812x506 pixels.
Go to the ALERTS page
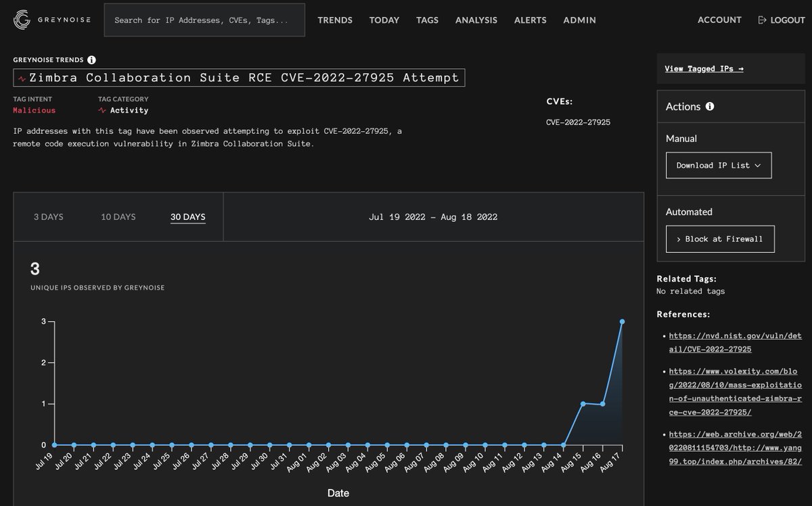coord(530,20)
